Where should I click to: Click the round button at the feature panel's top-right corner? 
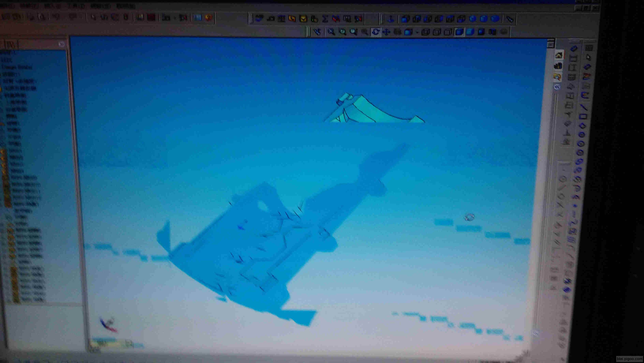click(62, 44)
